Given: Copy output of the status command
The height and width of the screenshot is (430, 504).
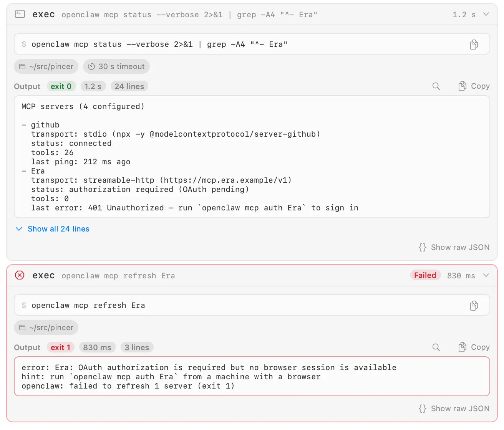Looking at the screenshot, I should pyautogui.click(x=474, y=86).
